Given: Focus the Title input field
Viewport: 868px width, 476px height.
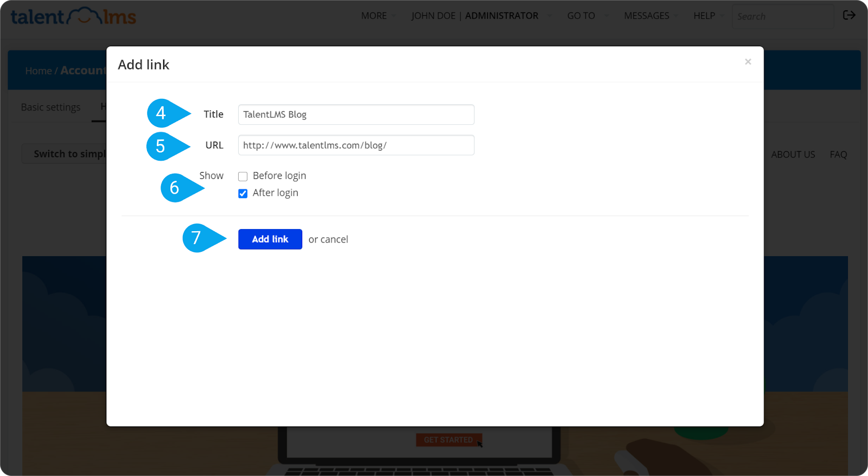Looking at the screenshot, I should pos(356,115).
